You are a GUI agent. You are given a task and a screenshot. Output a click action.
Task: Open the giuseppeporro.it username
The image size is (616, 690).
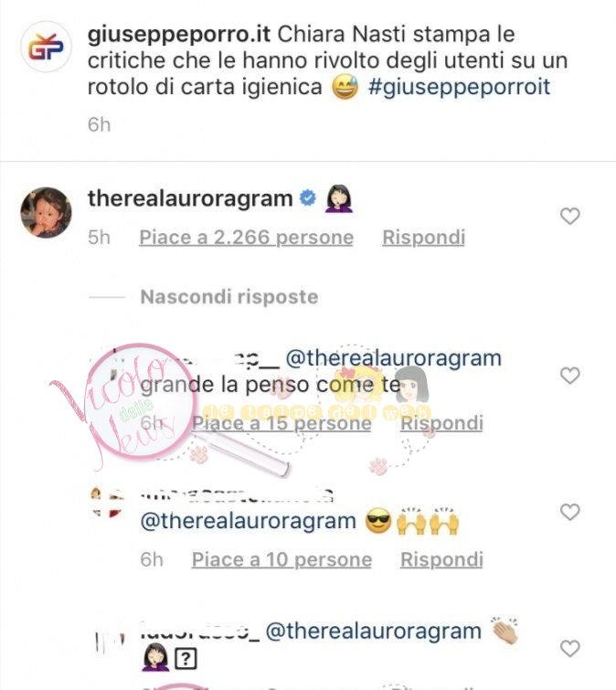[x=179, y=34]
